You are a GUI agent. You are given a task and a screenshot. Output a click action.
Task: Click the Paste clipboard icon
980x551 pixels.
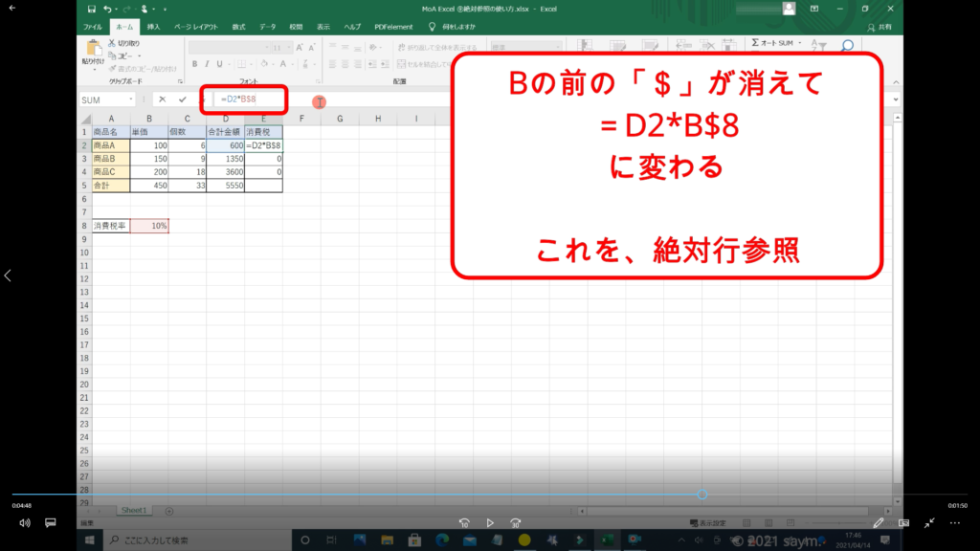click(94, 50)
